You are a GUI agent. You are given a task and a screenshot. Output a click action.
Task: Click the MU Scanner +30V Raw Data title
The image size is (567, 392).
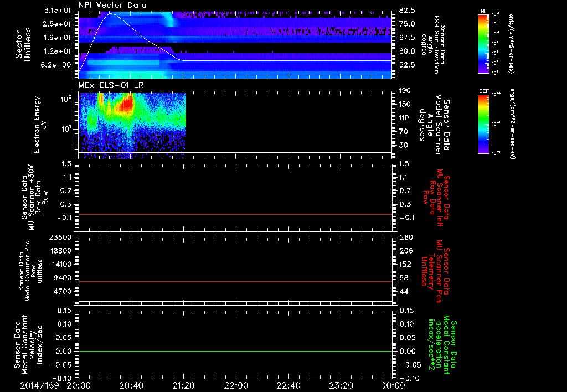(x=34, y=198)
